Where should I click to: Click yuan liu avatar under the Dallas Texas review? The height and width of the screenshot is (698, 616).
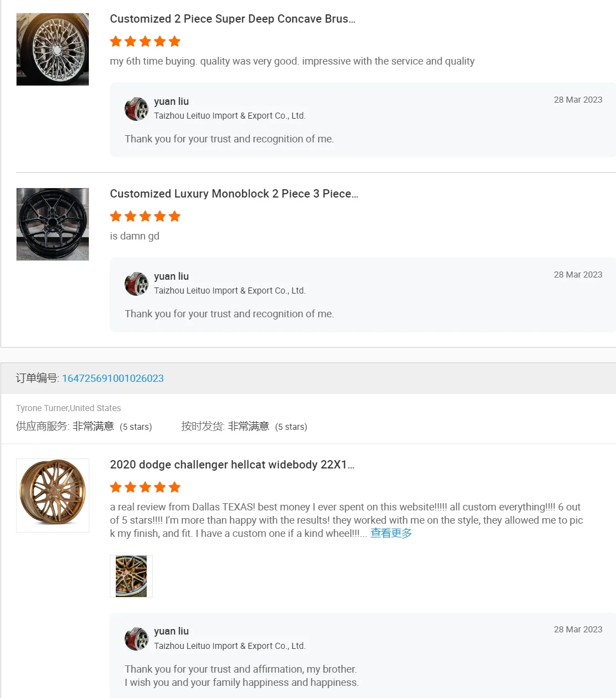coord(136,638)
